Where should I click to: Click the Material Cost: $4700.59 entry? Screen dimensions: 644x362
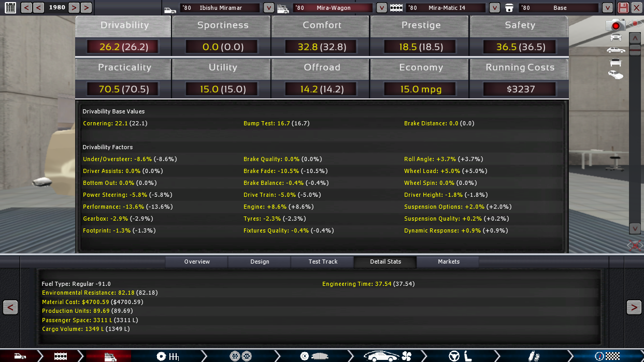click(92, 302)
